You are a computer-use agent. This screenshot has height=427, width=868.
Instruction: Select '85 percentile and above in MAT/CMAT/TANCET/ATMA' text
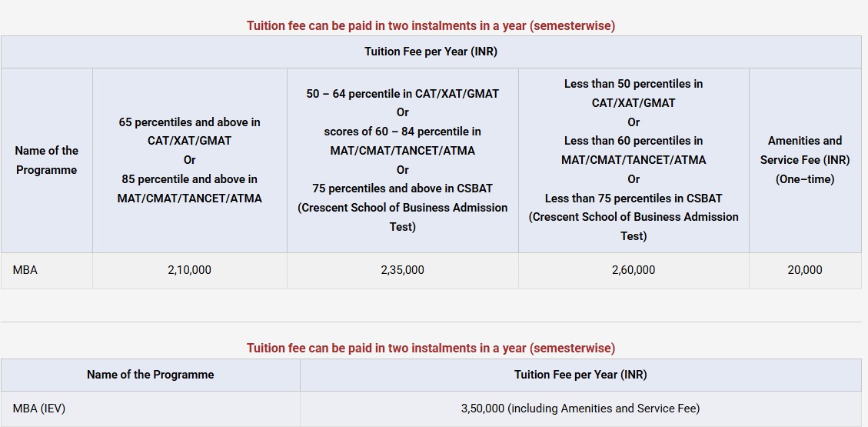click(189, 188)
